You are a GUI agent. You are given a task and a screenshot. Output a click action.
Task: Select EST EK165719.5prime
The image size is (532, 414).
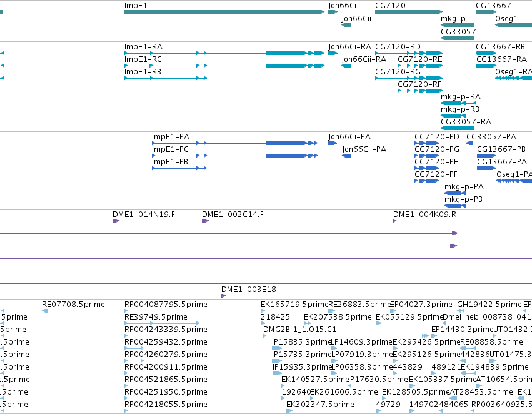point(263,311)
